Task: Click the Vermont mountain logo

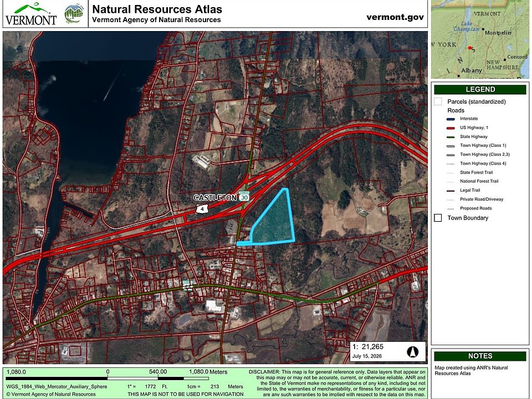Action: click(x=31, y=14)
